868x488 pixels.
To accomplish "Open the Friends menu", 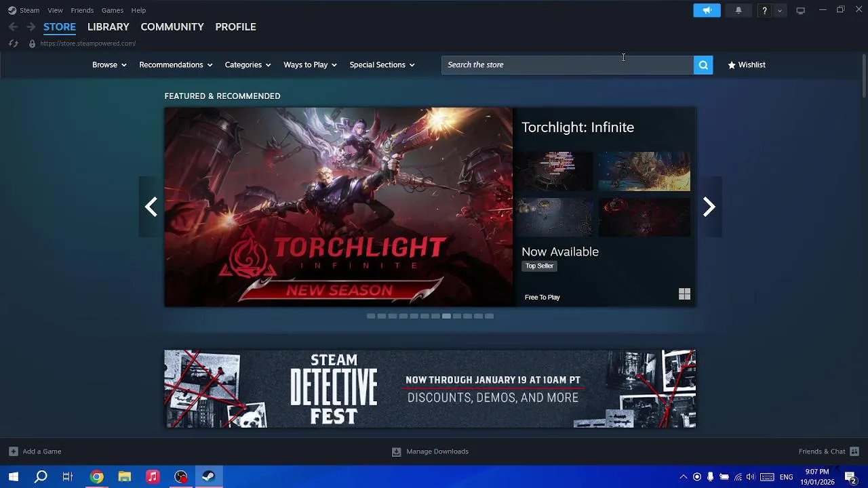I will click(x=82, y=10).
